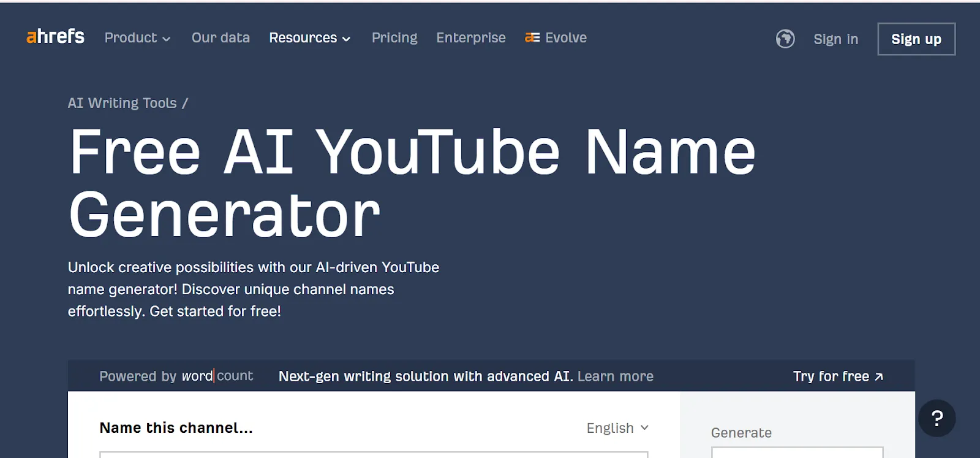
Task: Open the Ahrefs logo home link
Action: click(55, 37)
